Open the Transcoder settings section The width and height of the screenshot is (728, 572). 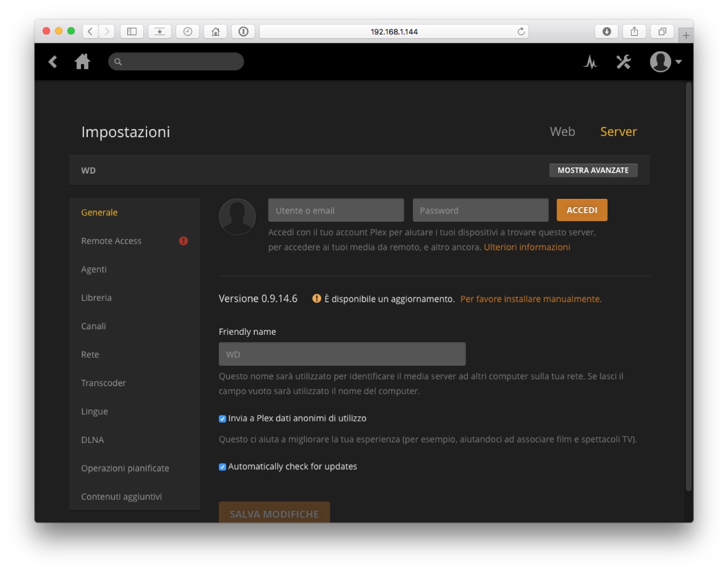tap(103, 383)
